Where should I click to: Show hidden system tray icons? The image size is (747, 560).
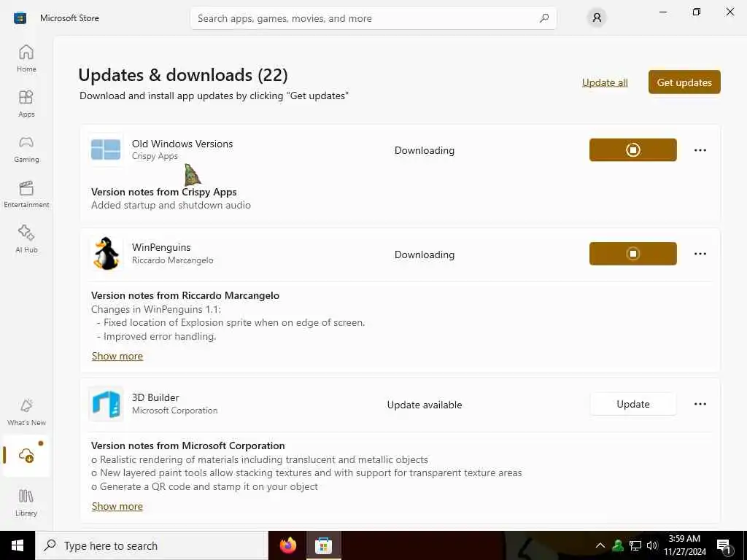click(600, 545)
